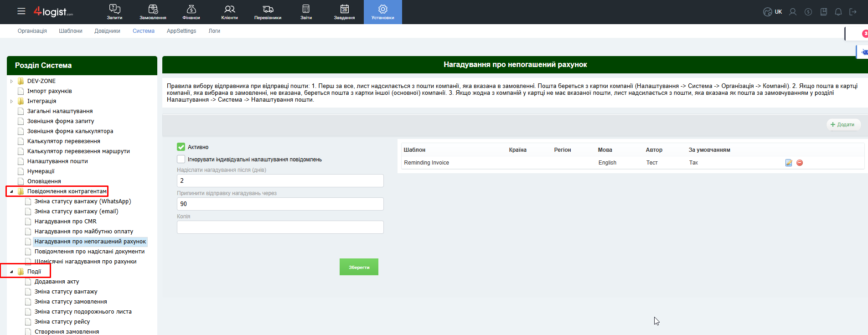Viewport: 868px width, 335px height.
Task: Click the Копія input field
Action: (280, 227)
